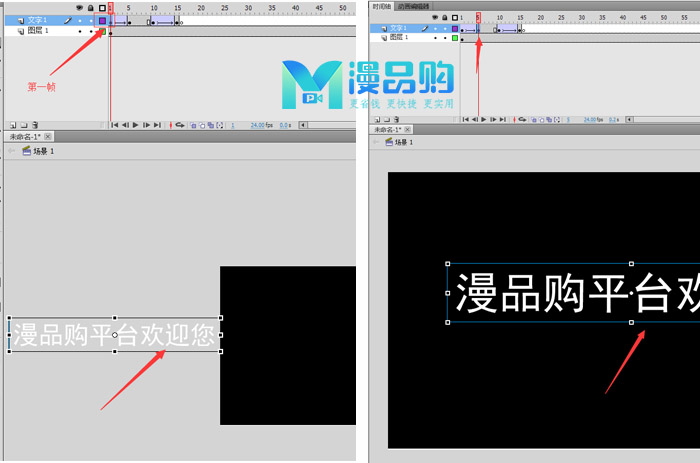Step back one frame in left timeline
700x463 pixels.
pos(125,125)
